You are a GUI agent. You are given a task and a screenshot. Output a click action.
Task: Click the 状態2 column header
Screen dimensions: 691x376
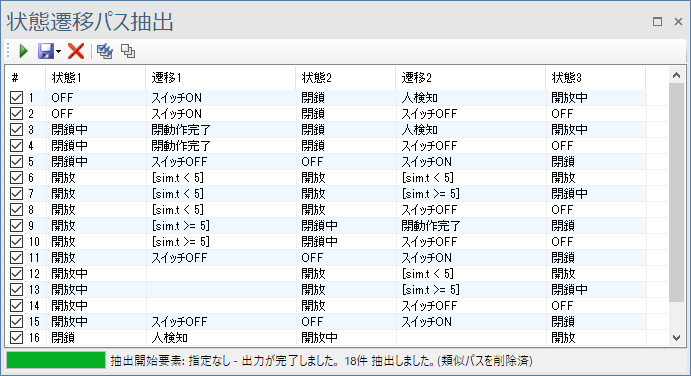pos(346,78)
